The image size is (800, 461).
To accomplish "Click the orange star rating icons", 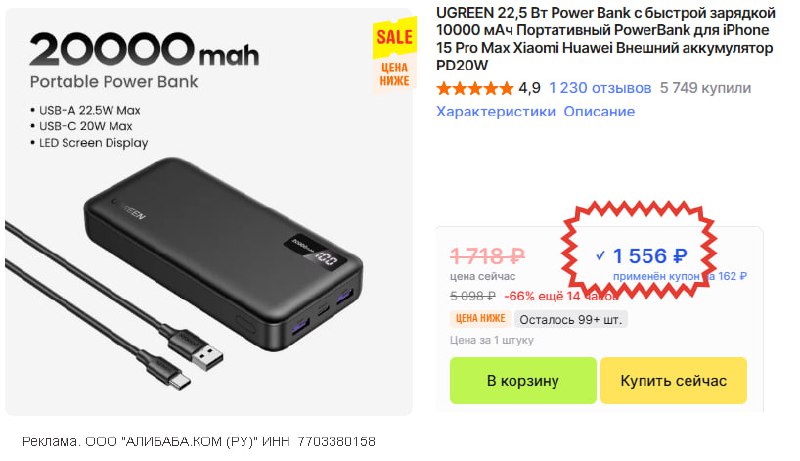I will coord(475,88).
